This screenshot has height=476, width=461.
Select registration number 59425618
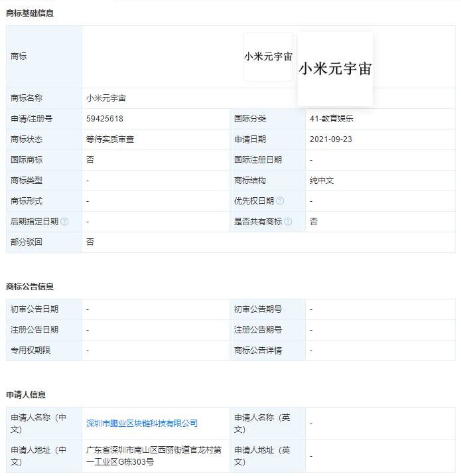(x=105, y=119)
